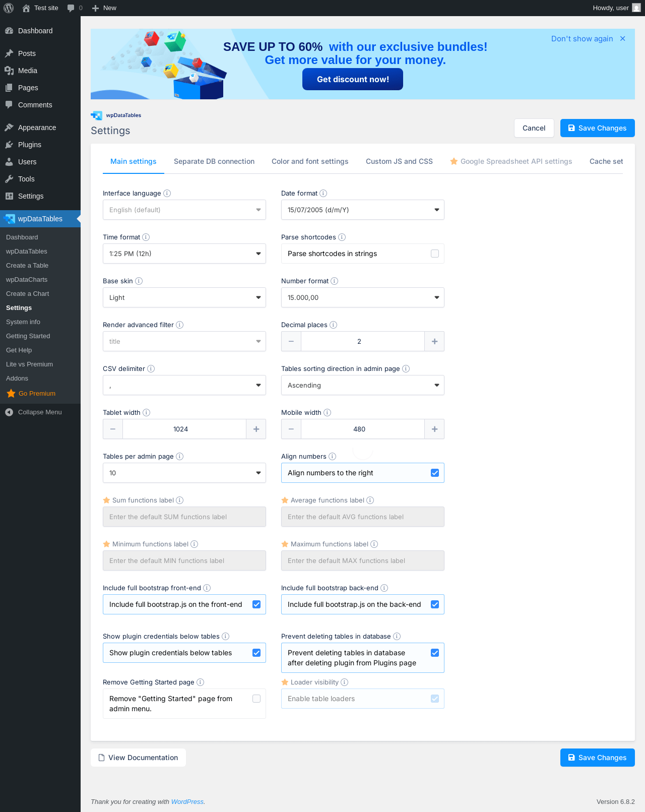This screenshot has width=645, height=812.
Task: Open the CSV delimiter dropdown
Action: click(x=184, y=385)
